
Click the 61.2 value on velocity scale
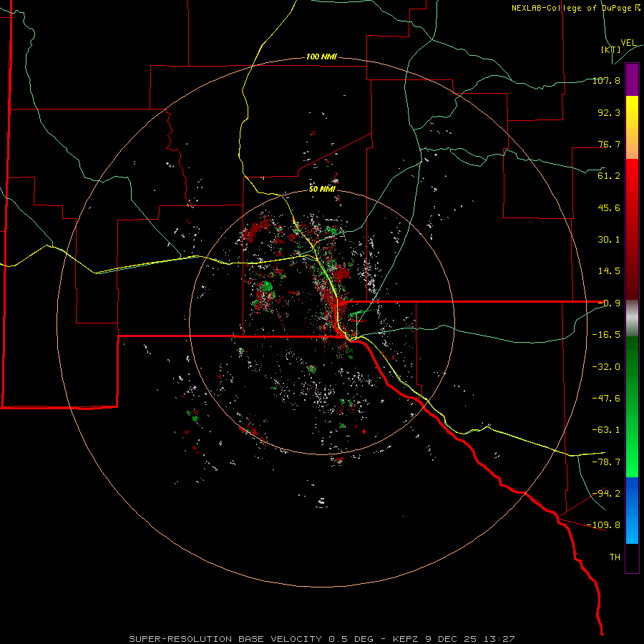(609, 176)
